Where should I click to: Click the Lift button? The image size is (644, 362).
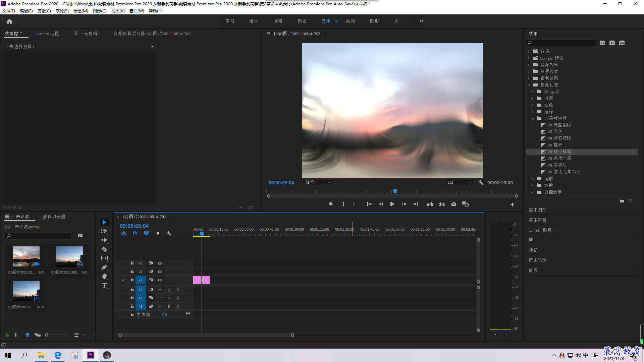(x=430, y=204)
